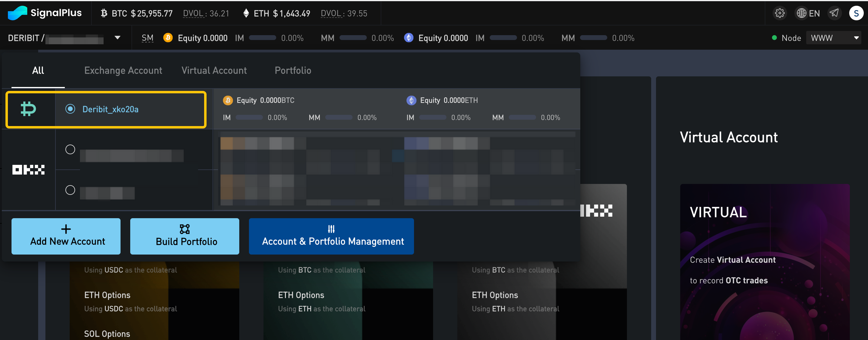Select the first OKX account radio
The width and height of the screenshot is (868, 340).
click(x=70, y=149)
